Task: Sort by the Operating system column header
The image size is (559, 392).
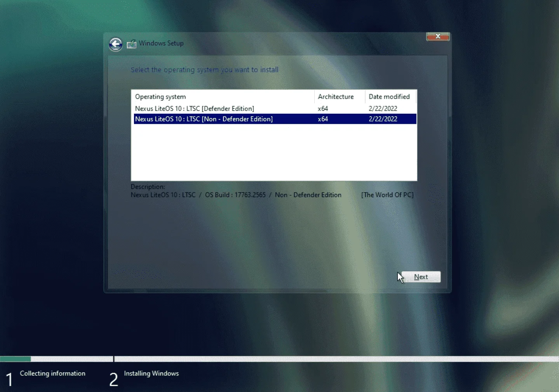Action: 223,97
